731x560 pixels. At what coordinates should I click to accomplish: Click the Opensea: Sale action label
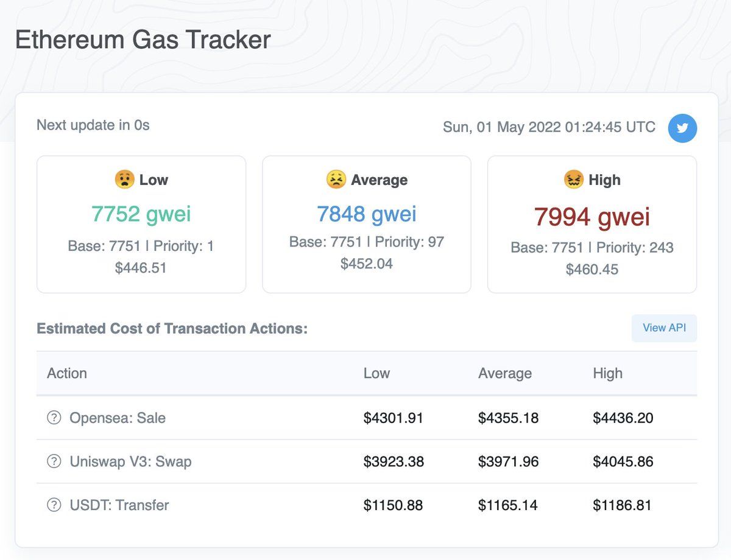[x=118, y=418]
